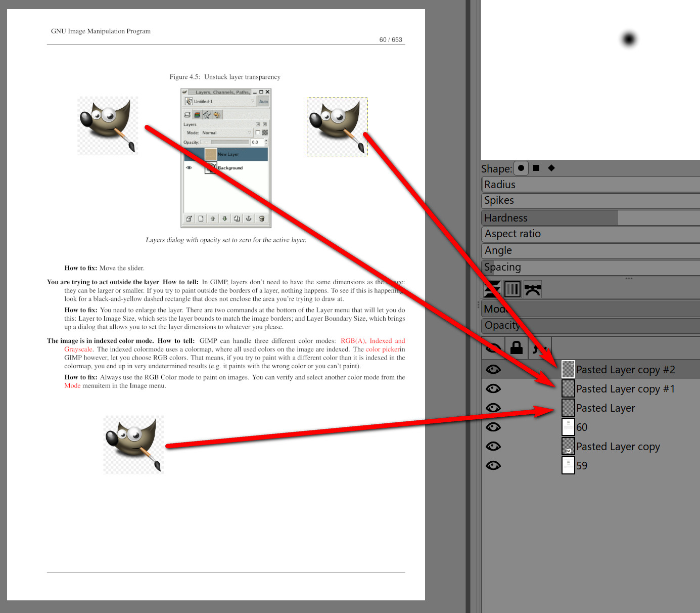Adjust the Aspect ratio slider
700x613 pixels.
[x=590, y=234]
